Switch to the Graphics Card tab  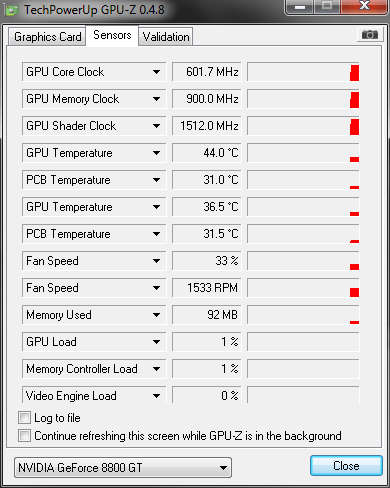[x=47, y=37]
